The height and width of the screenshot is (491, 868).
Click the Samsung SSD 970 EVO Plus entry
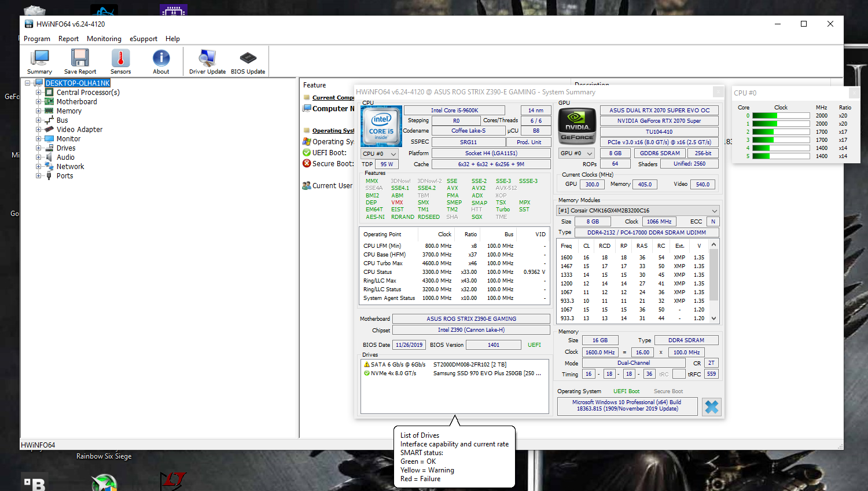pos(487,373)
